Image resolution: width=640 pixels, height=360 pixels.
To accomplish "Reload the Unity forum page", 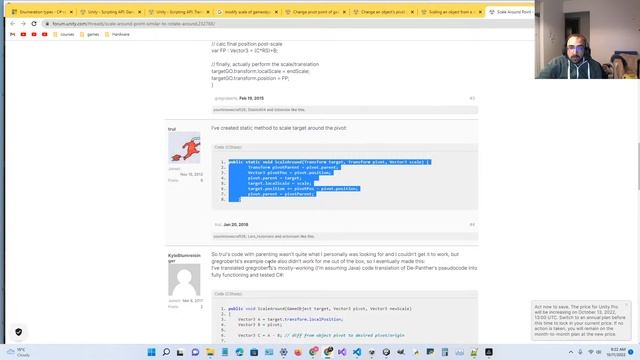I will 34,24.
